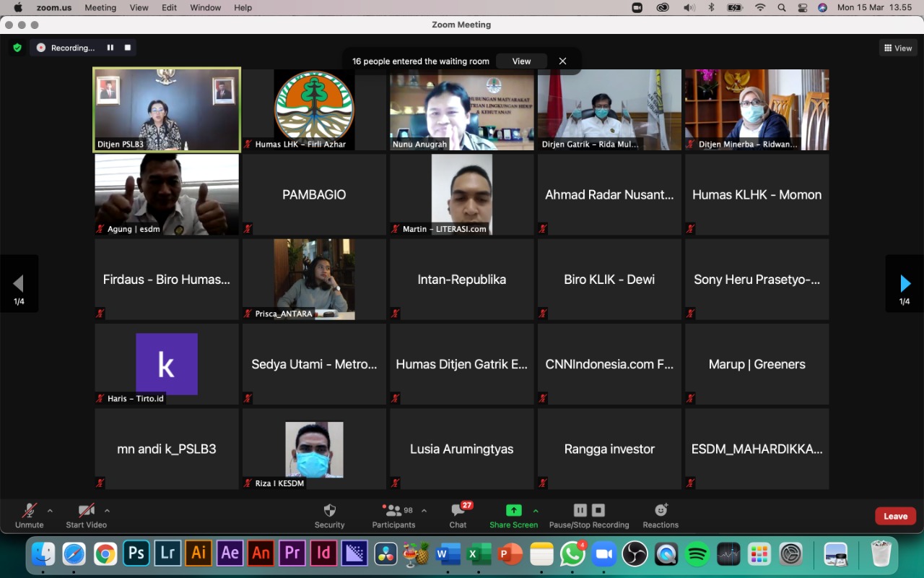
Task: Pause the recording from the top indicator
Action: click(x=110, y=48)
